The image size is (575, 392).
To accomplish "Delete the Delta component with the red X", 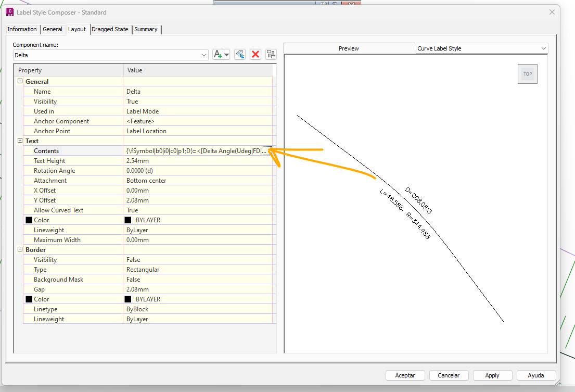I will coord(255,54).
